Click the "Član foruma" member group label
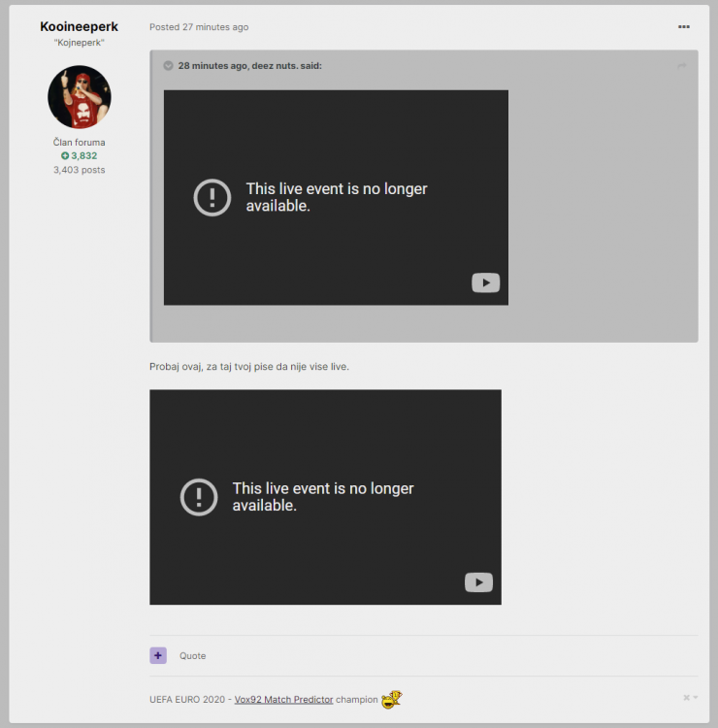Viewport: 718px width, 728px height. tap(79, 143)
